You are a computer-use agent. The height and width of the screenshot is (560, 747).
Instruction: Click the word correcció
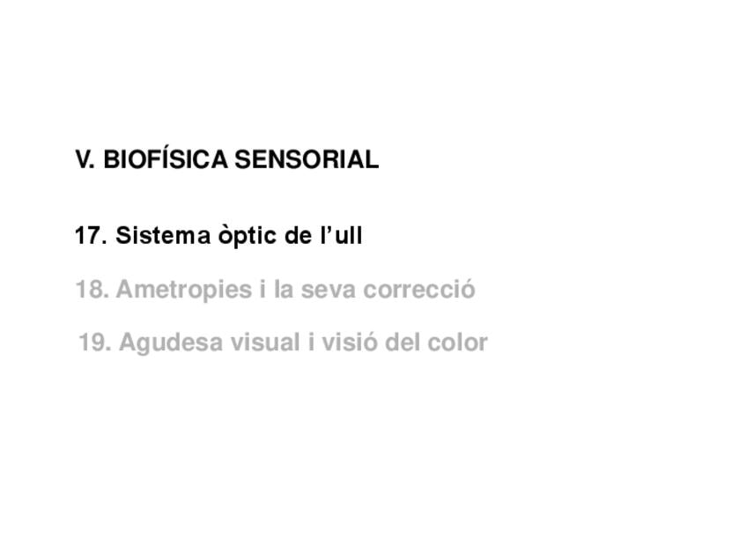click(419, 290)
